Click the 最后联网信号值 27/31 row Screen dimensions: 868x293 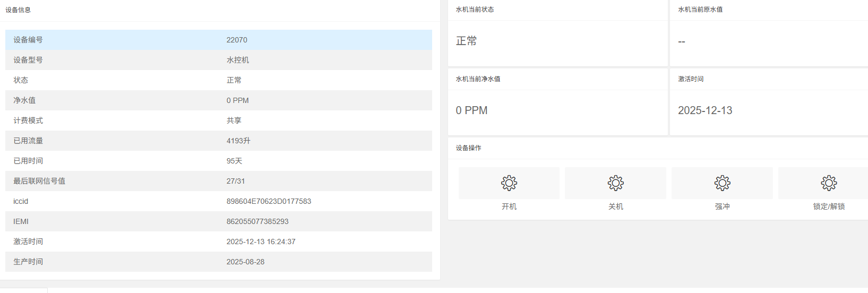(219, 181)
